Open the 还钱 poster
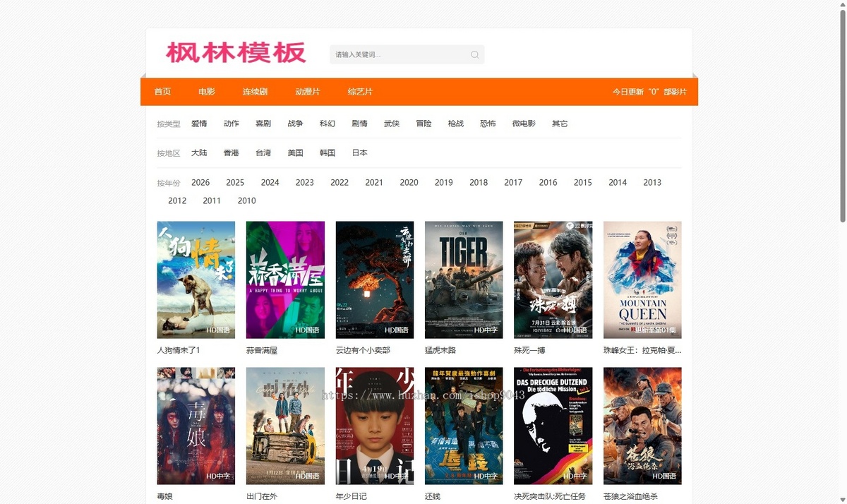 point(464,426)
